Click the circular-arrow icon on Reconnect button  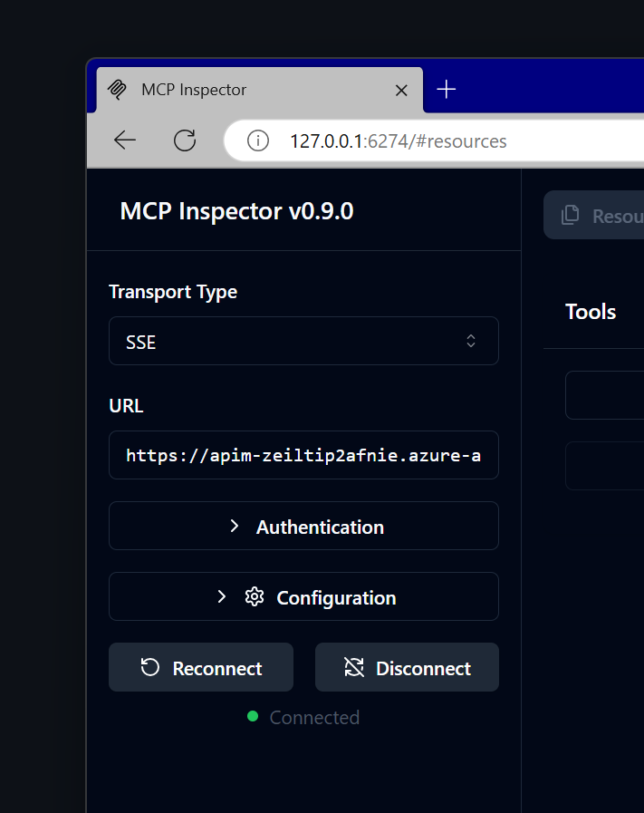click(148, 667)
